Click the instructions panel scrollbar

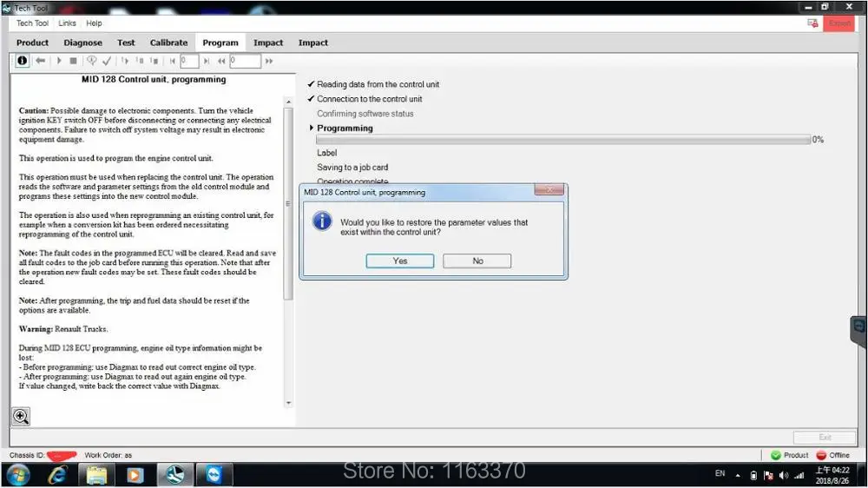[x=288, y=203]
